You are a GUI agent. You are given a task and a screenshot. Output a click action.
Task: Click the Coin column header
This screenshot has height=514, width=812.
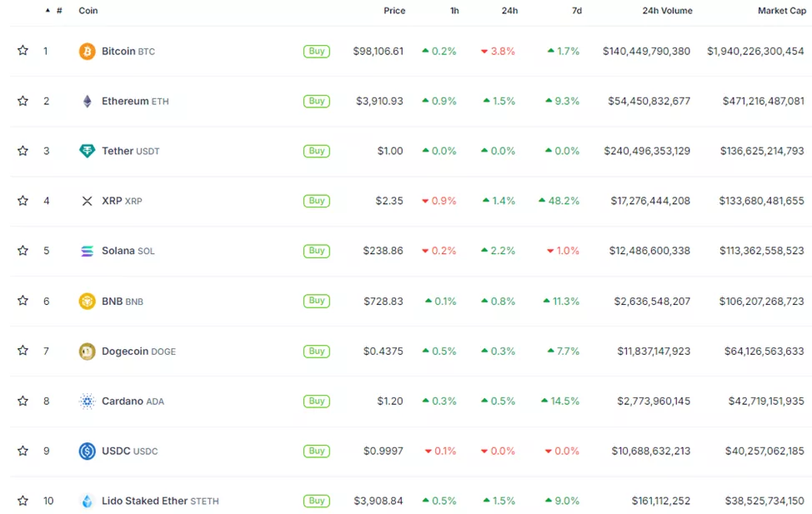click(88, 11)
